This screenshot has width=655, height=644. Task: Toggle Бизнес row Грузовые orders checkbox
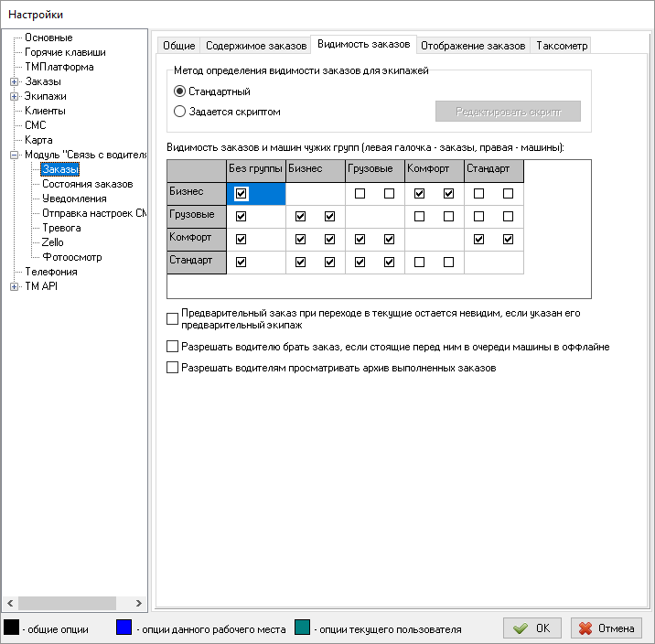(x=360, y=193)
